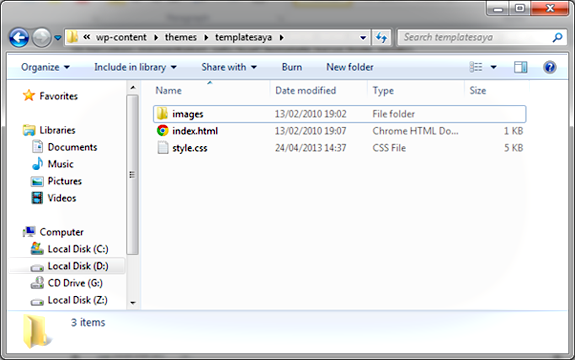Click the search magnifier icon
Image resolution: width=575 pixels, height=360 pixels.
coord(557,37)
